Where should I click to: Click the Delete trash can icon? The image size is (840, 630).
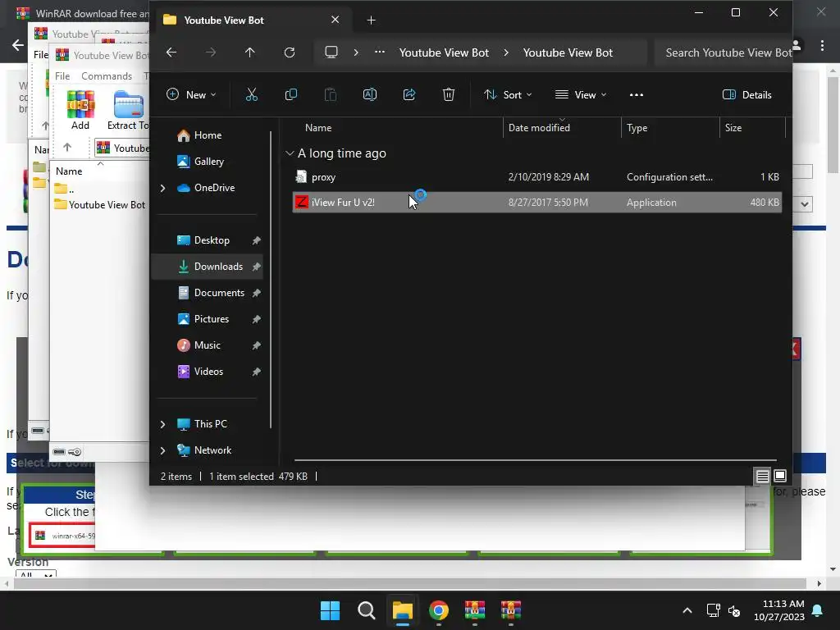click(x=449, y=95)
